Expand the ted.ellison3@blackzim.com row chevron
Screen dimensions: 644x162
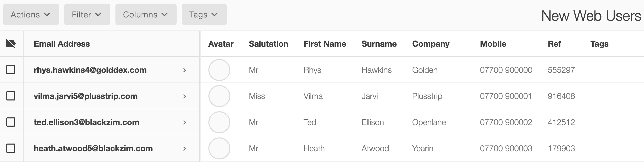(x=185, y=123)
